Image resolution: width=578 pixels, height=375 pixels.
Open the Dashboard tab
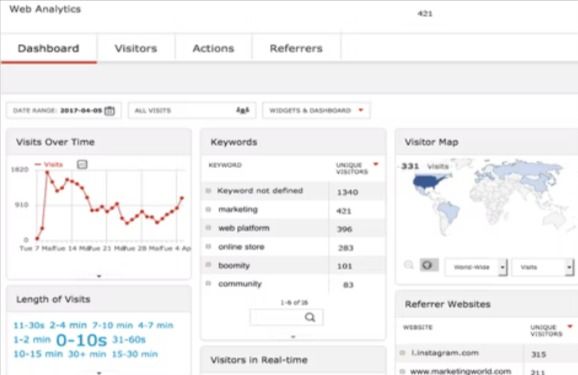click(48, 48)
